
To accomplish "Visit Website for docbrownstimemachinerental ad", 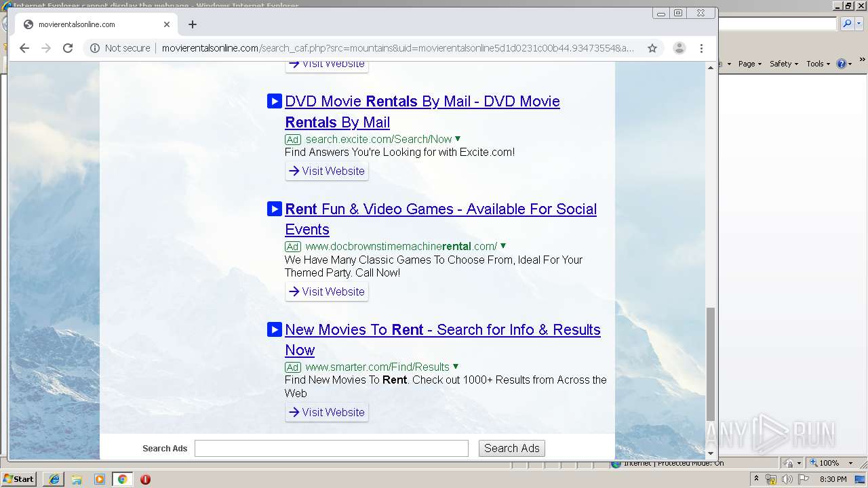I will [x=327, y=291].
